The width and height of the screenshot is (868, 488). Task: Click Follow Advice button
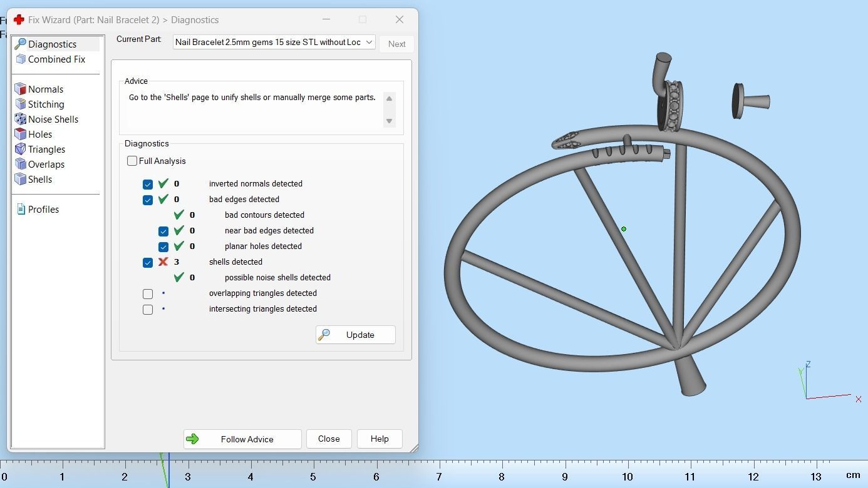pos(242,439)
